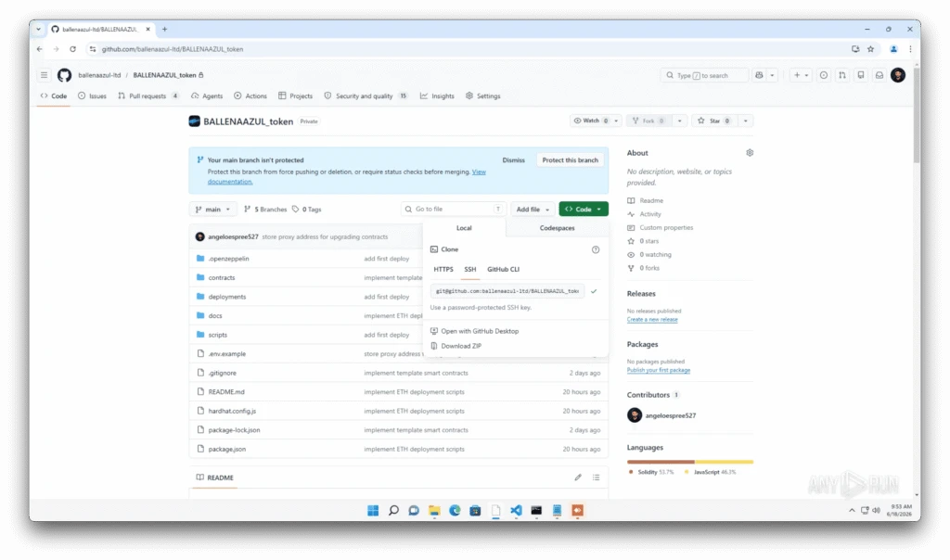
Task: Open the GitHub homepage via the Octocat logo
Action: click(x=64, y=75)
